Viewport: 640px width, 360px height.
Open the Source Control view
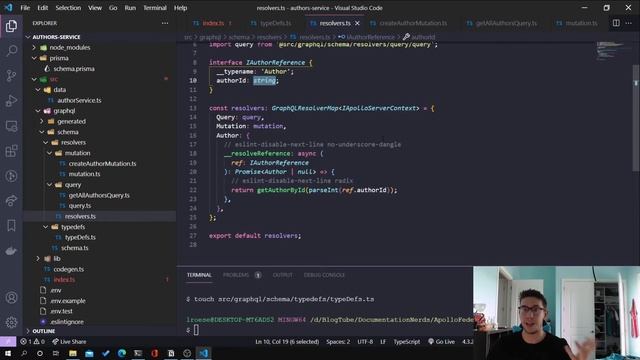point(11,76)
